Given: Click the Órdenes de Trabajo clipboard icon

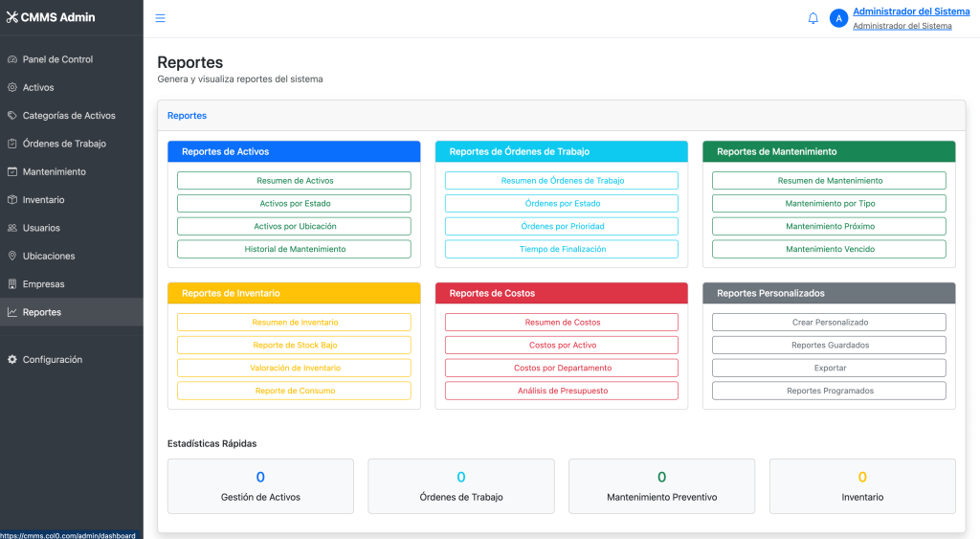Looking at the screenshot, I should [x=11, y=144].
